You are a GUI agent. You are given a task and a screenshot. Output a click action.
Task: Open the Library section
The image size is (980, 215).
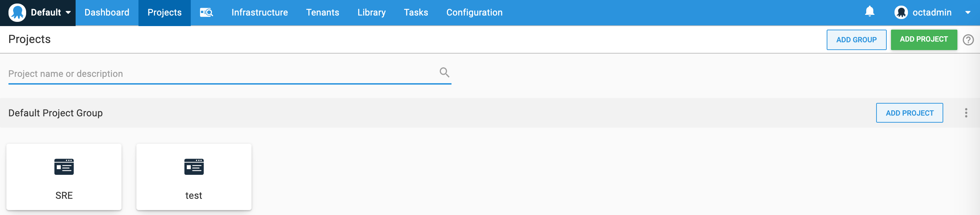click(371, 13)
